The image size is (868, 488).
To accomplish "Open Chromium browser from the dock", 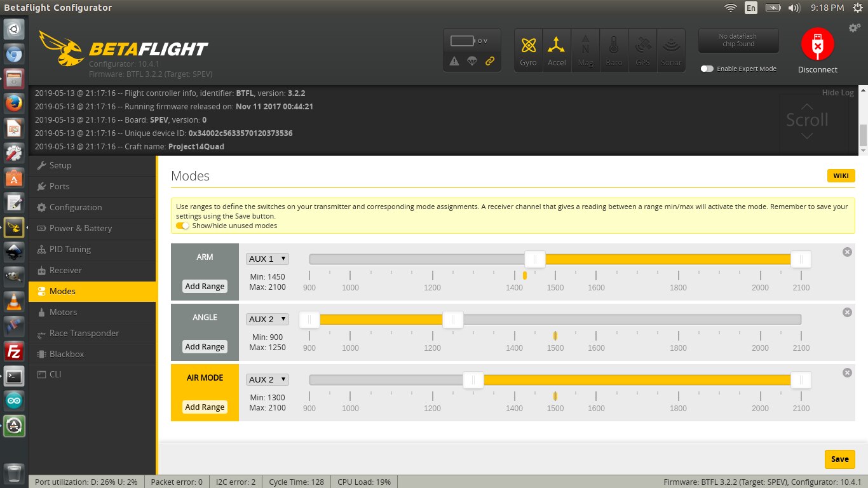I will (14, 55).
